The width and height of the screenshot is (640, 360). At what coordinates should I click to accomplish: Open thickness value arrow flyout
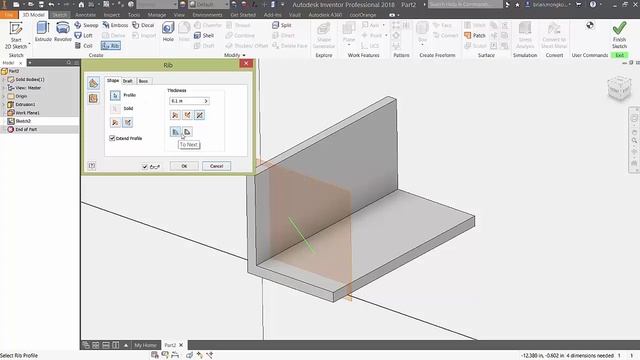click(206, 101)
